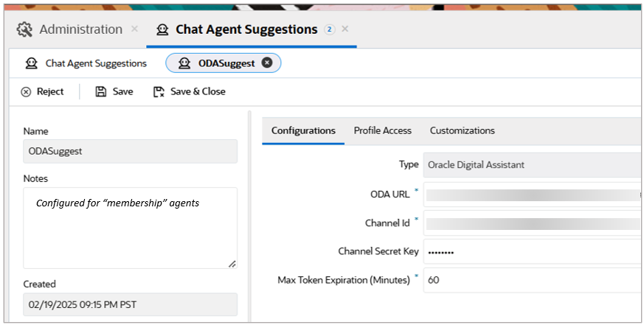This screenshot has width=644, height=325.
Task: Click the Channel Id input field
Action: point(531,223)
